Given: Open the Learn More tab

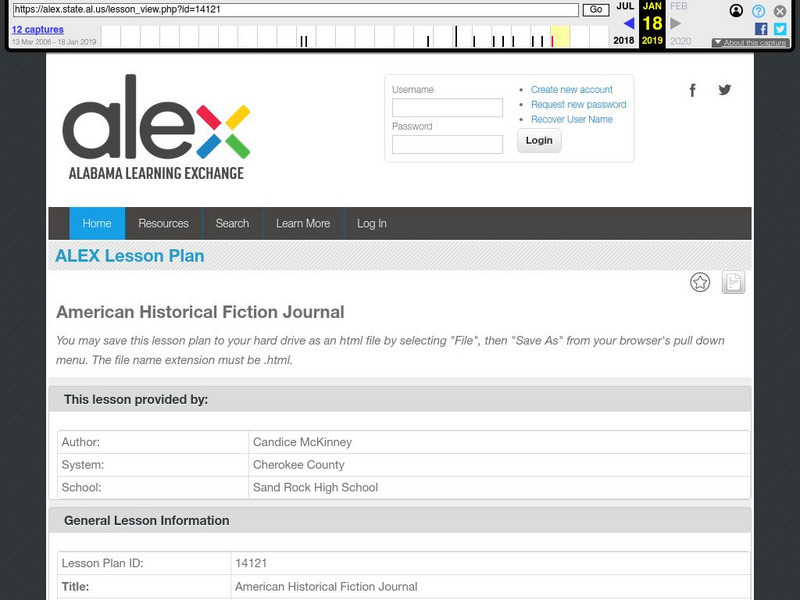Looking at the screenshot, I should pos(302,223).
